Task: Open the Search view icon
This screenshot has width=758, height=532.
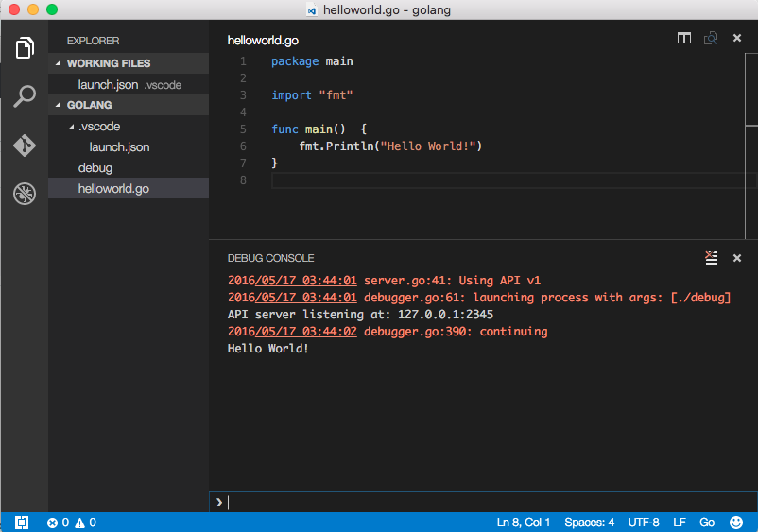Action: click(25, 96)
